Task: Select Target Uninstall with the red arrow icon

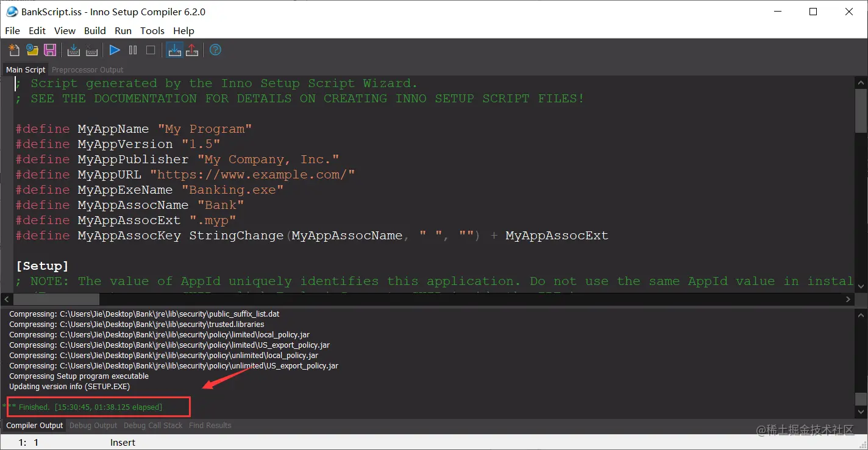Action: [x=192, y=51]
